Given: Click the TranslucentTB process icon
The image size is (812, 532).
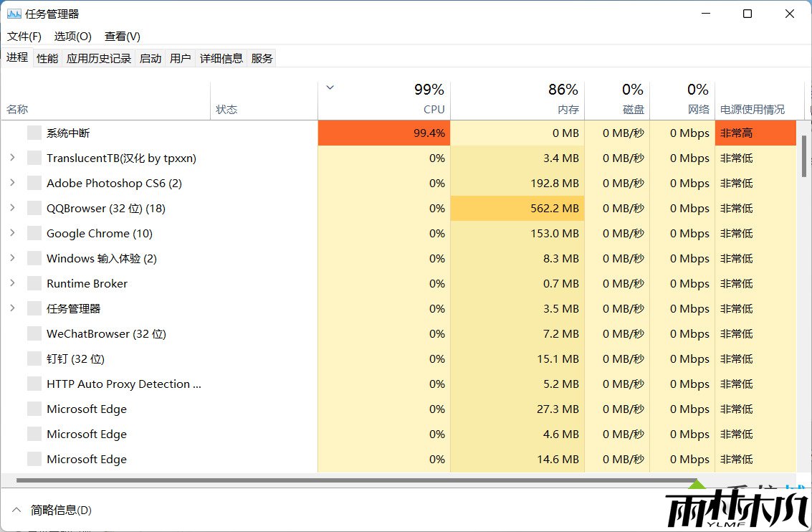Looking at the screenshot, I should (x=34, y=158).
